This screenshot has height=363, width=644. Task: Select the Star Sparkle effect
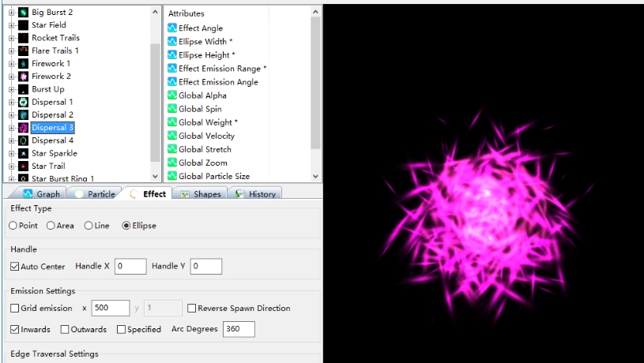(54, 153)
